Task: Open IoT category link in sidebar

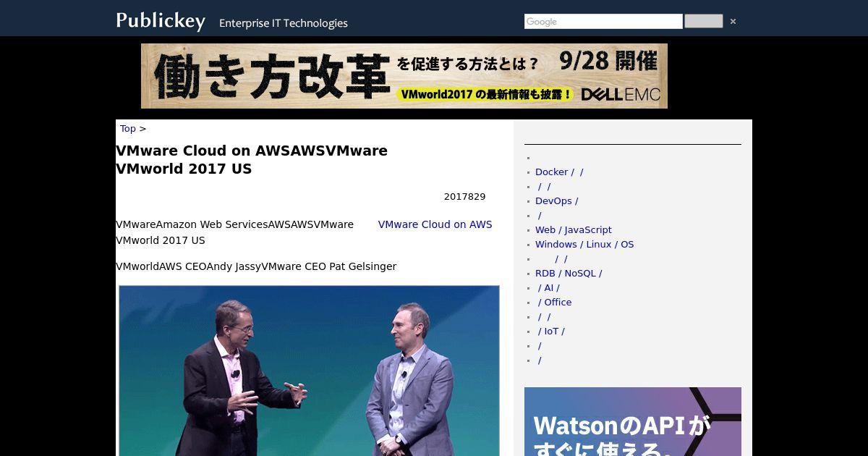Action: pyautogui.click(x=551, y=332)
